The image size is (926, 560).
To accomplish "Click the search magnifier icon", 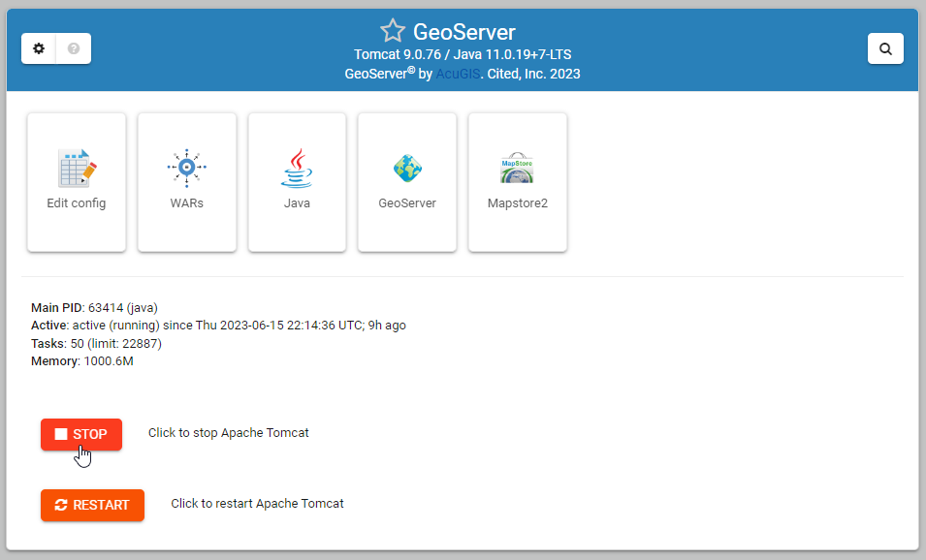I will click(884, 47).
